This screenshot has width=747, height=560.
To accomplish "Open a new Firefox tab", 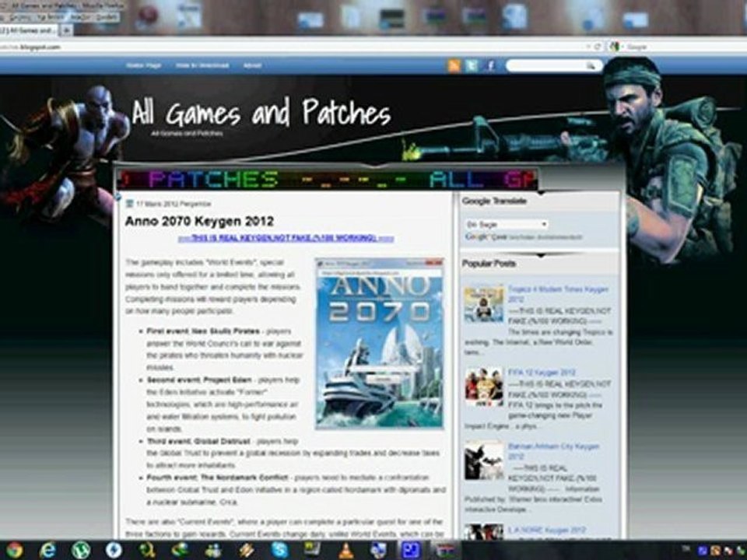I will coord(66,30).
